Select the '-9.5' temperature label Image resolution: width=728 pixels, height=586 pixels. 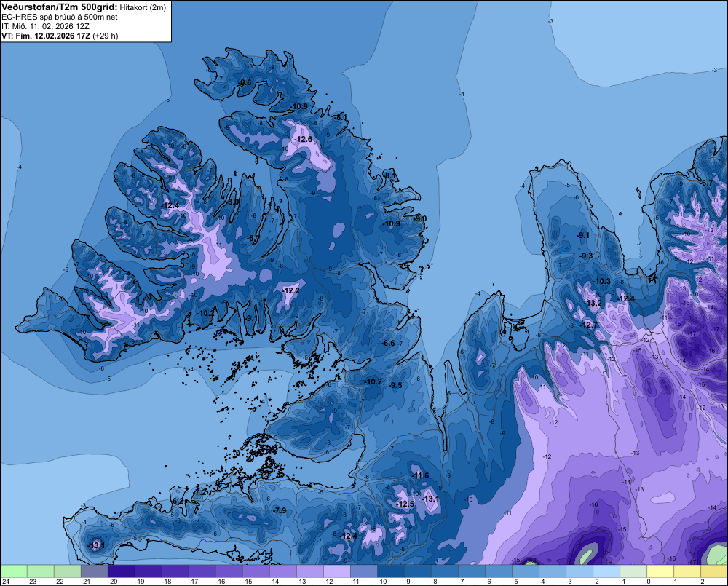pos(395,385)
